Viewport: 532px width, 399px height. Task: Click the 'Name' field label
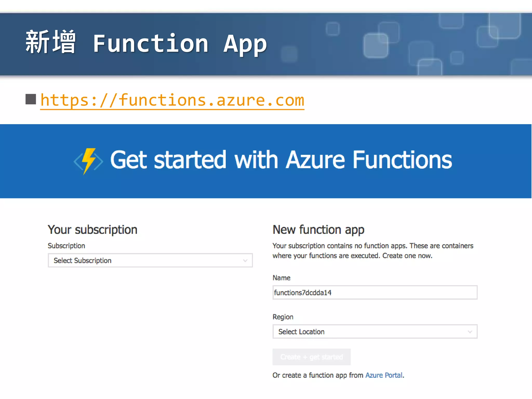pyautogui.click(x=282, y=278)
